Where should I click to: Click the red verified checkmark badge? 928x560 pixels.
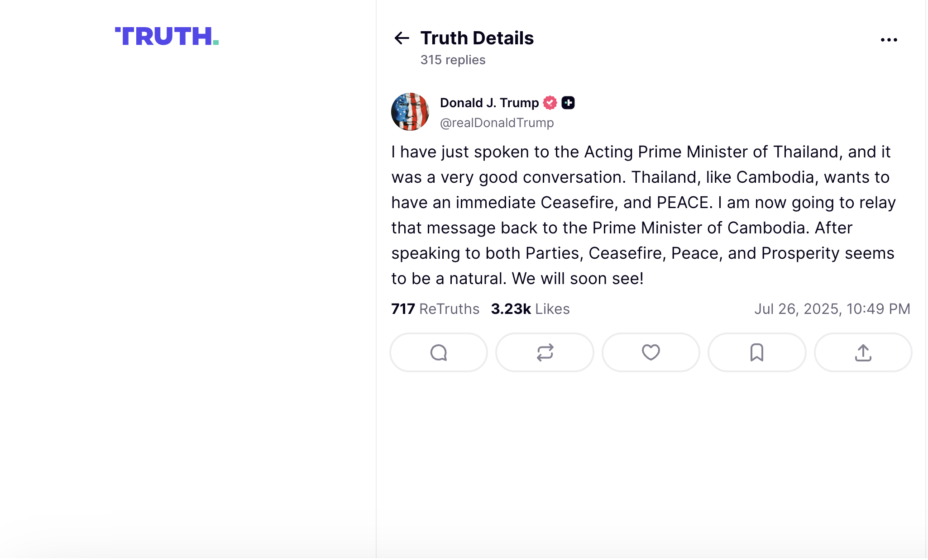(550, 103)
